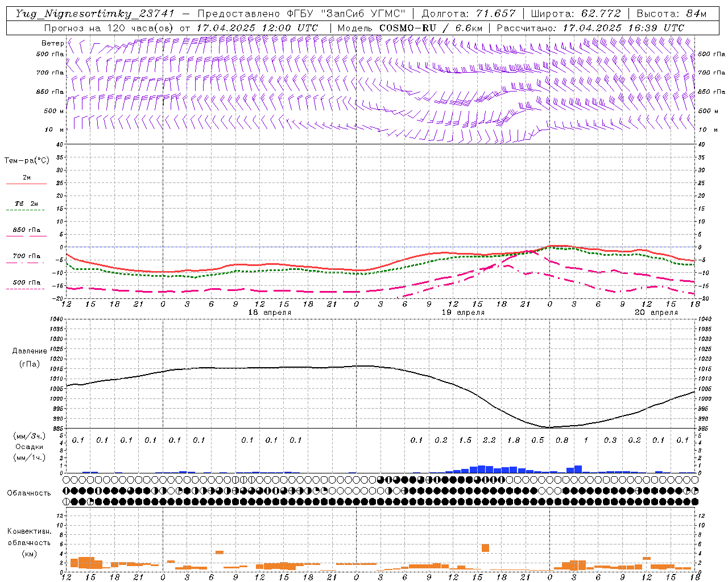The height and width of the screenshot is (582, 728).
Task: Click the 19 апреля date label
Action: click(463, 313)
